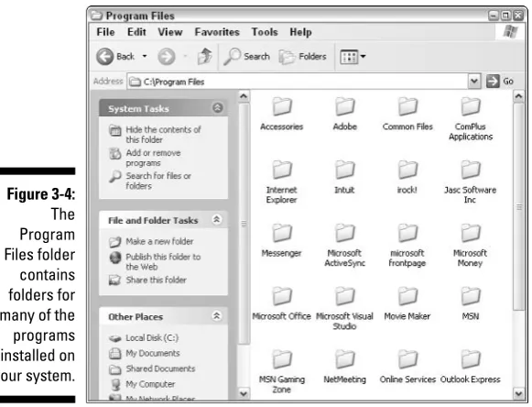Viewport: 532px width, 407px height.
Task: Collapse the Other Places panel
Action: (217, 316)
